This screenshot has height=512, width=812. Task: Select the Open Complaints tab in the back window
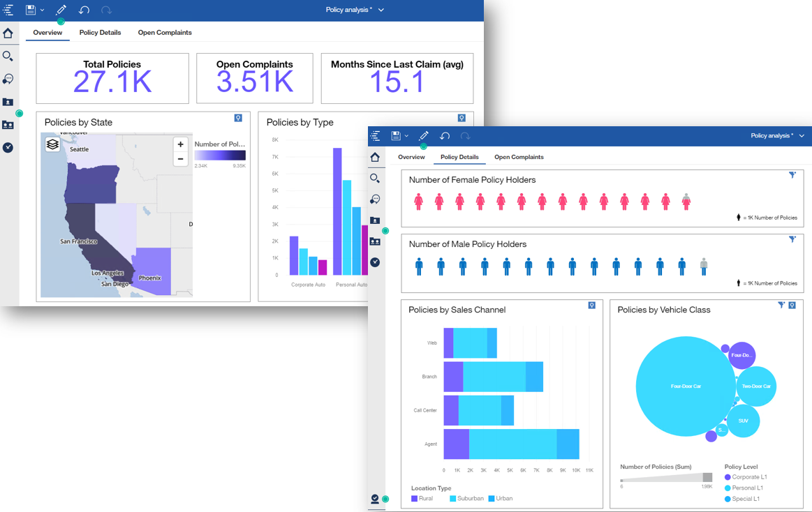point(165,33)
